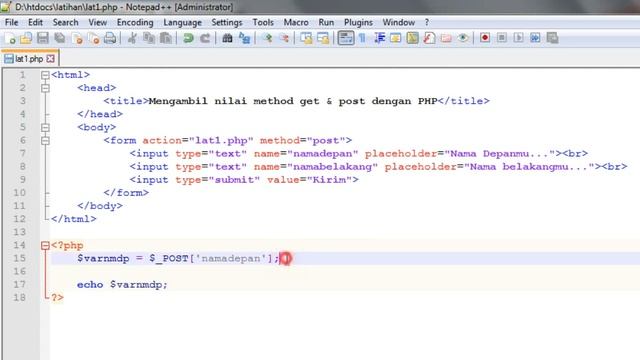Click Save Recorded Macro icon
Image resolution: width=640 pixels, height=360 pixels.
click(552, 38)
